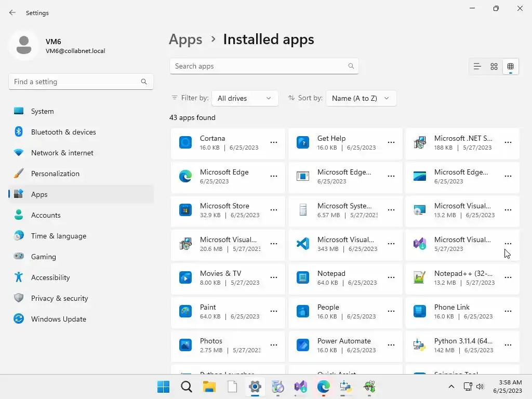Viewport: 532px width, 399px height.
Task: Click the search magnifier in Search apps
Action: [x=351, y=66]
